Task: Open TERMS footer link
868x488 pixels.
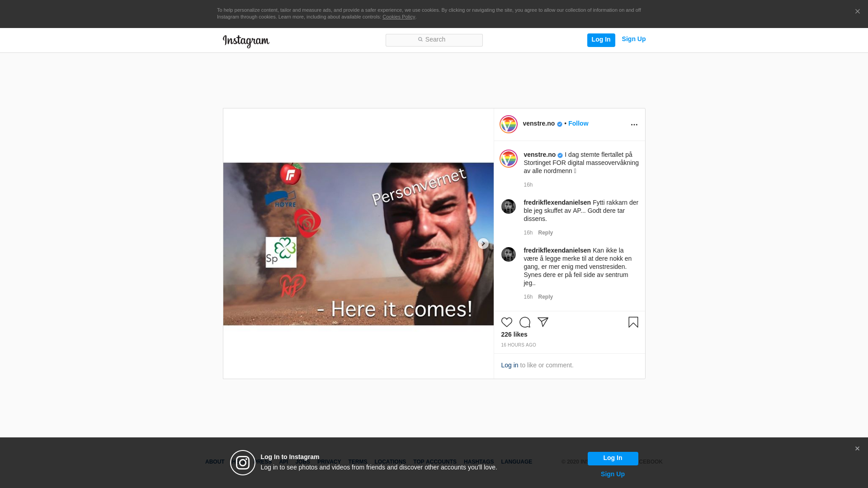Action: pos(358,462)
